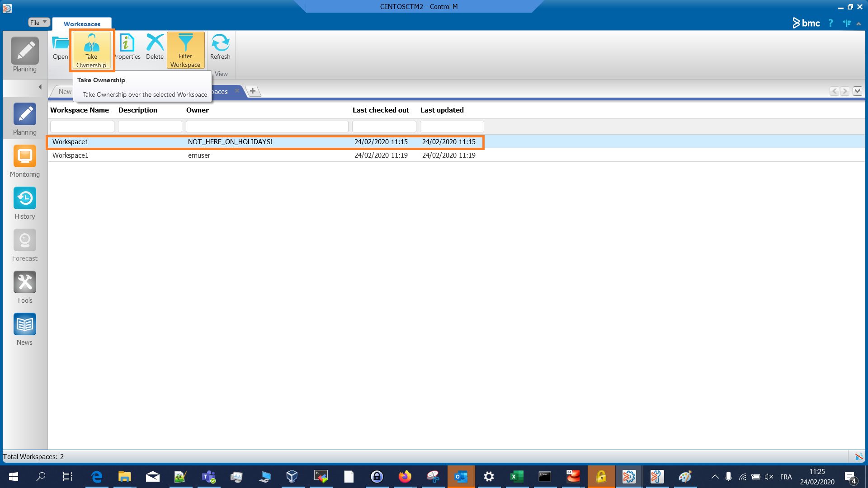Image resolution: width=868 pixels, height=488 pixels.
Task: Click Take Ownership ribbon button
Action: [x=92, y=50]
